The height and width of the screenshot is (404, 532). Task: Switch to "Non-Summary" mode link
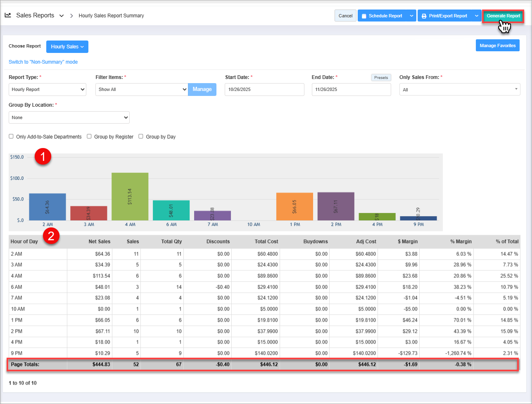[x=43, y=62]
